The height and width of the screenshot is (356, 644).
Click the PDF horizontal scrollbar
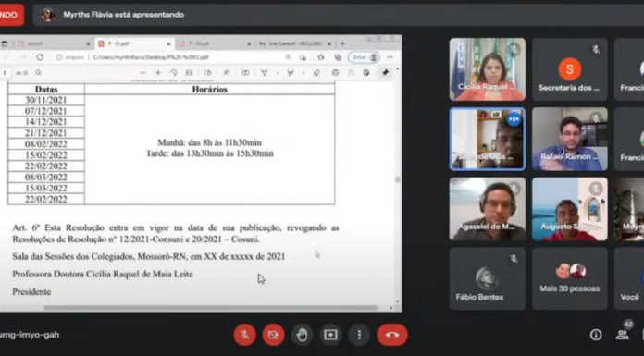click(x=210, y=308)
